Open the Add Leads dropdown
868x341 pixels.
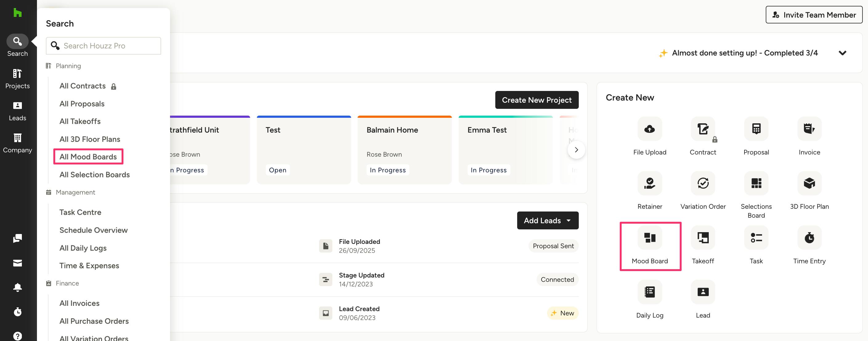(x=547, y=220)
